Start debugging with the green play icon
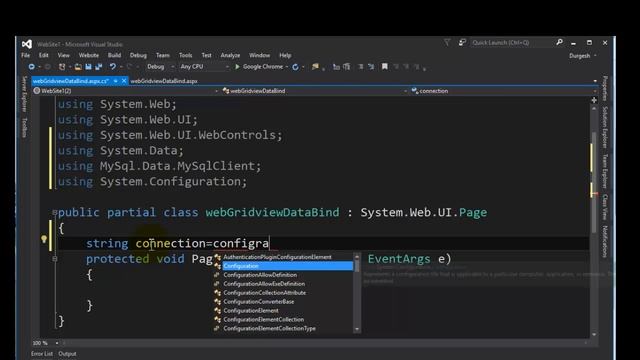The width and height of the screenshot is (640, 360). (237, 67)
